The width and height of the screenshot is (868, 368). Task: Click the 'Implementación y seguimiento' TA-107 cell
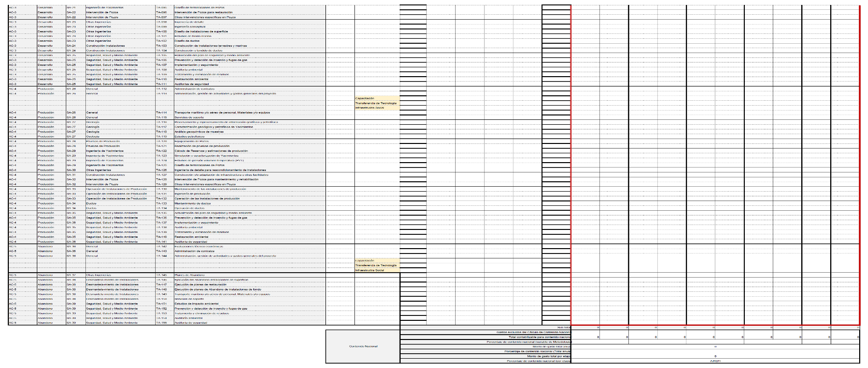coord(196,65)
